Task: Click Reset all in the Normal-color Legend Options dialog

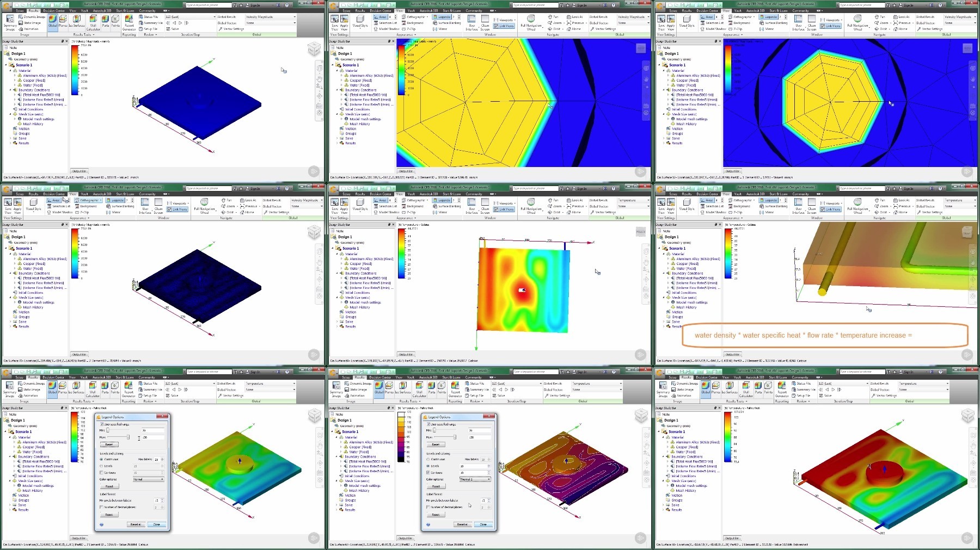Action: click(136, 524)
